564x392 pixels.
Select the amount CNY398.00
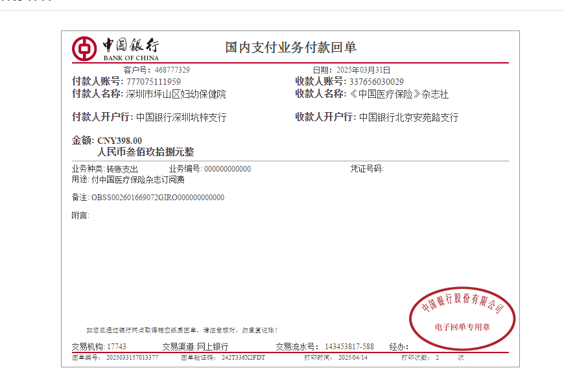[120, 141]
